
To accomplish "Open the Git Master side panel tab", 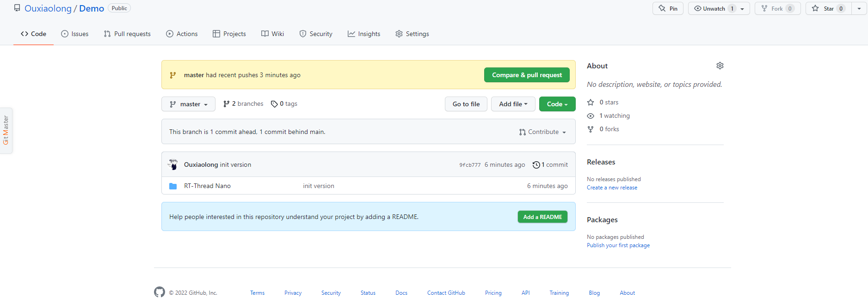I will 6,130.
